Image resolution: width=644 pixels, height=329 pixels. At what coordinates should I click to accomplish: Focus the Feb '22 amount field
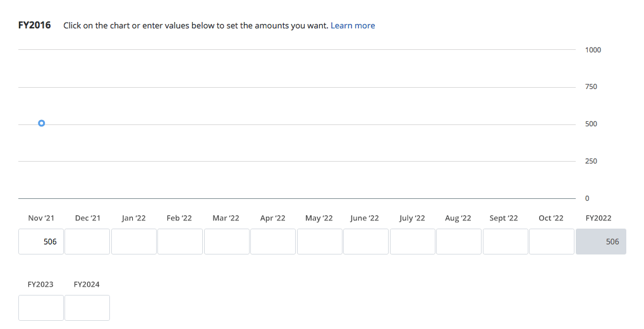coord(180,242)
